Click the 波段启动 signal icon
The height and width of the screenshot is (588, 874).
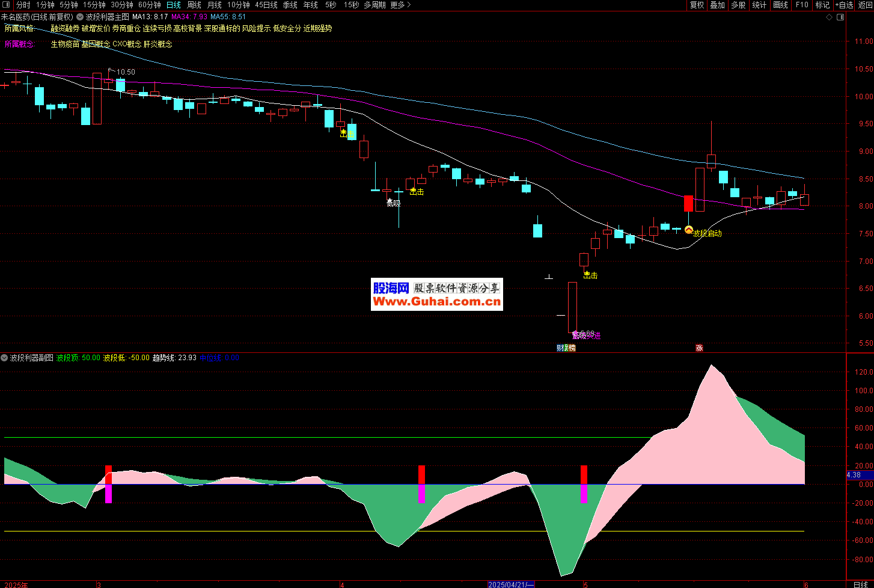[689, 230]
